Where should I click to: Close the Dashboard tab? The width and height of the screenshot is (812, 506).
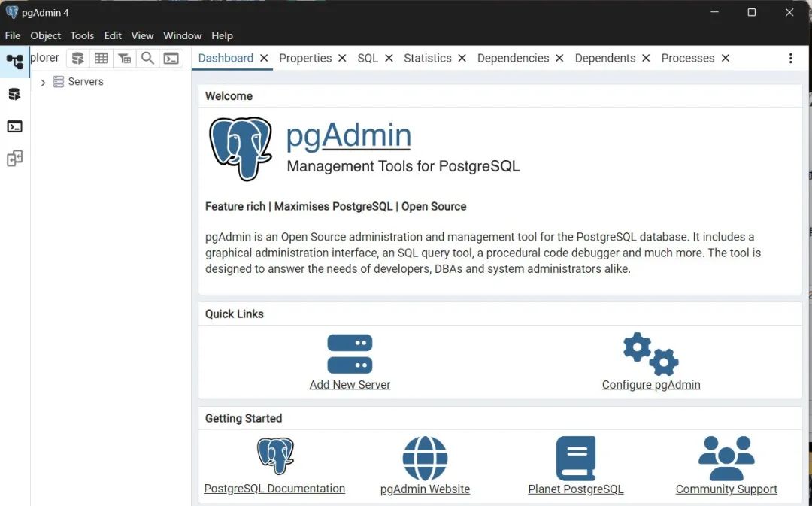click(264, 59)
